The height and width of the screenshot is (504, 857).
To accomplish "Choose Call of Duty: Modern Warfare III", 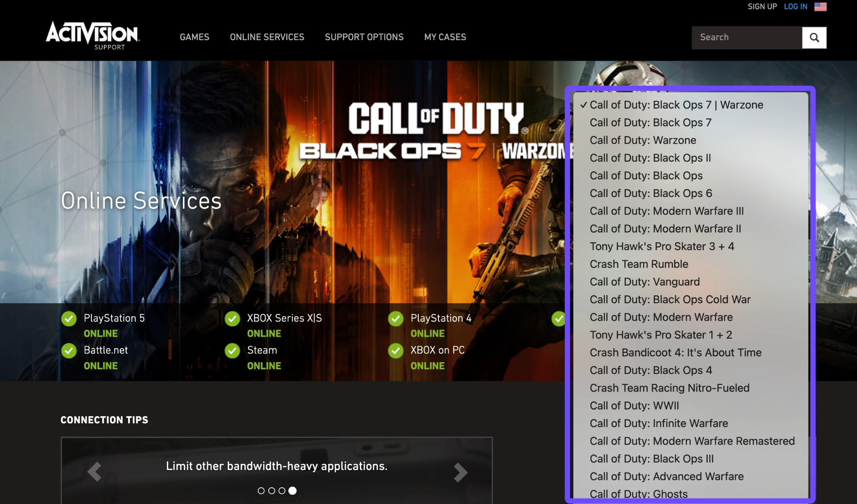I will [x=691, y=211].
